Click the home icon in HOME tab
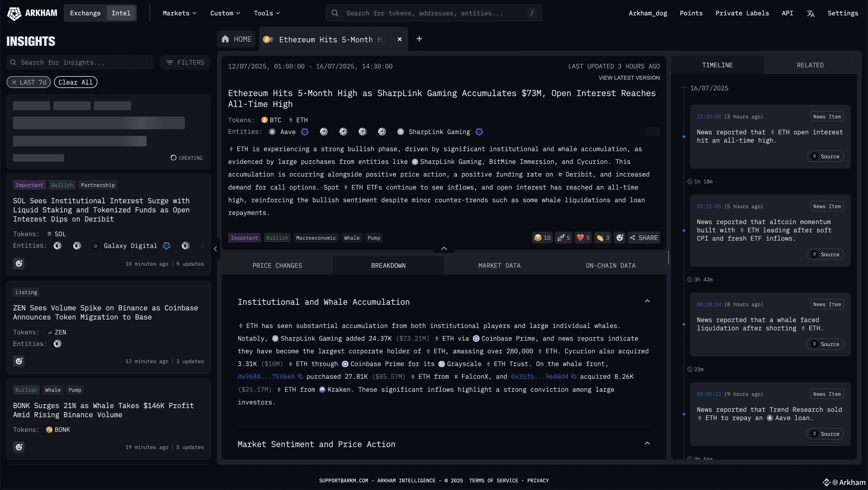Screen dimensions: 868x490 pos(226,39)
